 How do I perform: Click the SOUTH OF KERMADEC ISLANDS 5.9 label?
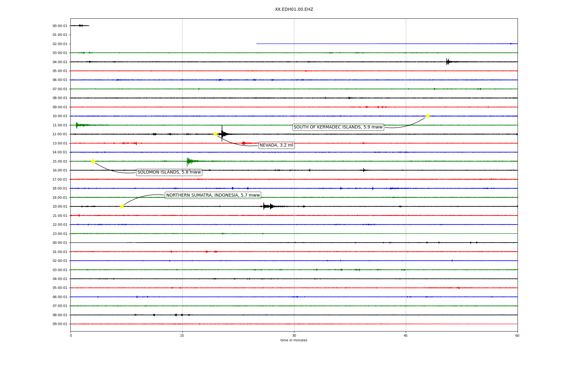click(338, 127)
